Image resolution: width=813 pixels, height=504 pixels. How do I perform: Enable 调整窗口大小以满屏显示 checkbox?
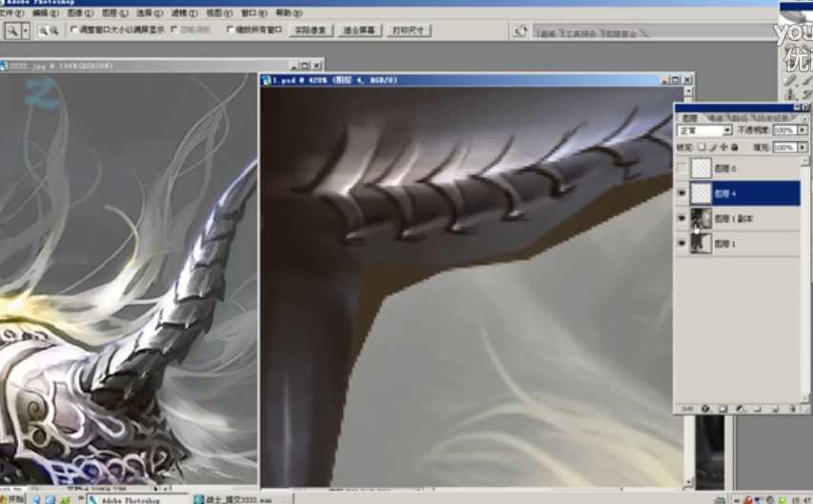pyautogui.click(x=73, y=30)
